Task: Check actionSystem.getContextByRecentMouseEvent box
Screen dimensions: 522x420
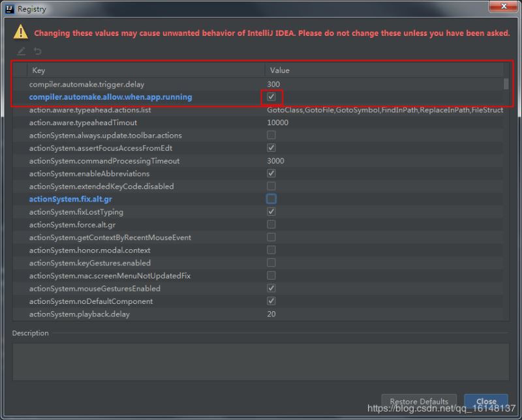Action: 271,237
